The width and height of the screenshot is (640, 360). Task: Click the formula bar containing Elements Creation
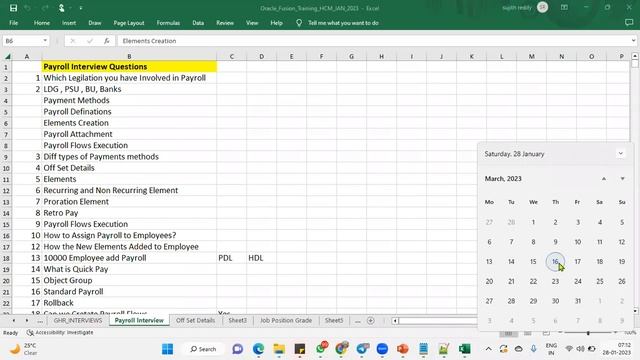coord(373,41)
